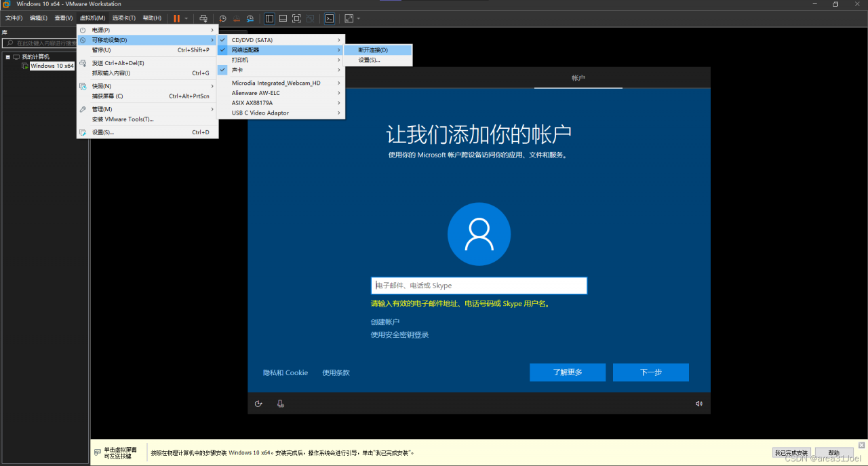Click the Console View toolbar icon
The width and height of the screenshot is (868, 466).
(330, 18)
